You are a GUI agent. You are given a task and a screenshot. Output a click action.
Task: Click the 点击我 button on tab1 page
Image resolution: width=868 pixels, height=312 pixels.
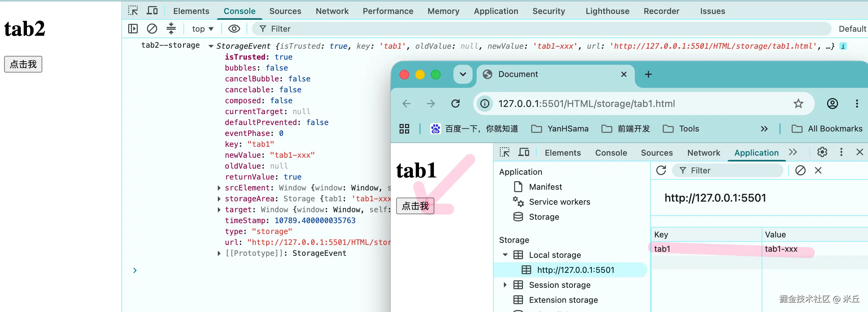(415, 206)
